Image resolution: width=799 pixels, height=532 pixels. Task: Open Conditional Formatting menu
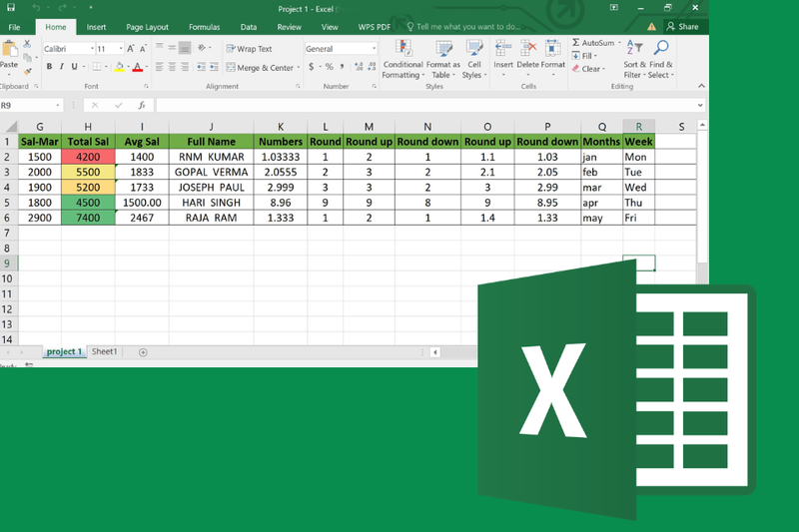click(403, 60)
